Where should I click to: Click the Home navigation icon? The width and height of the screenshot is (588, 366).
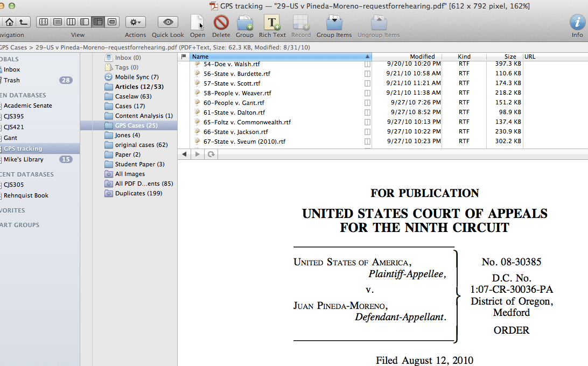tap(9, 22)
